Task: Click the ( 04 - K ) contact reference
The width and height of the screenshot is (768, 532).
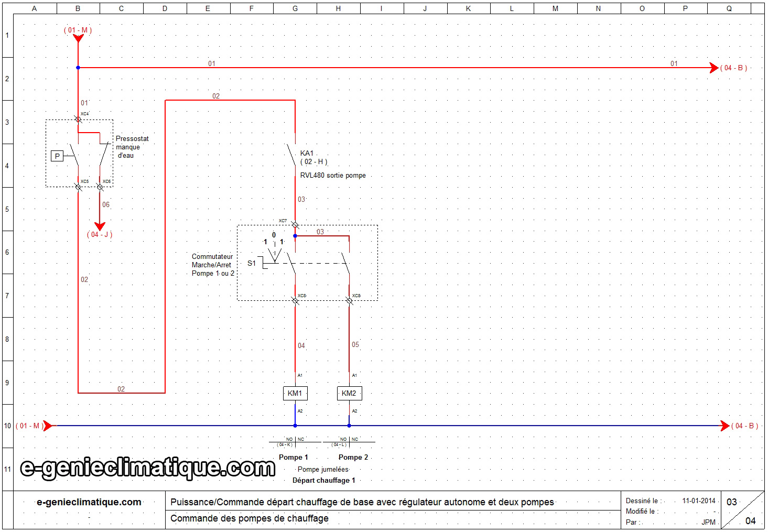Action: pos(285,445)
